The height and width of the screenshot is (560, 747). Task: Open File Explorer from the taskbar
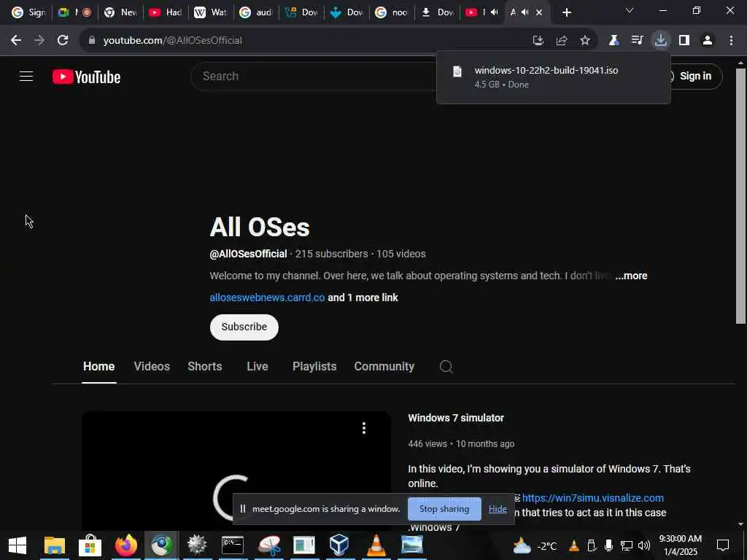pyautogui.click(x=54, y=545)
